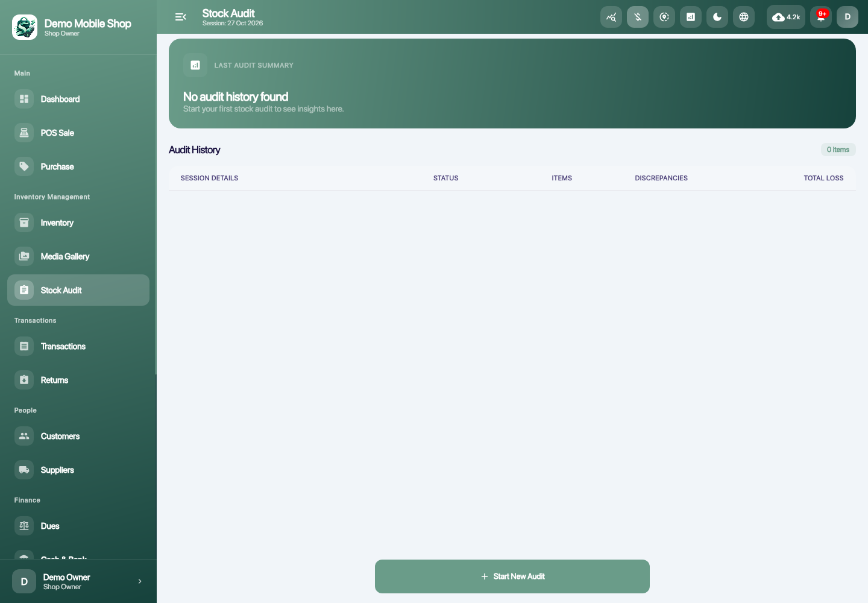Click the SESSION DETAILS column header
Viewport: 868px width, 603px height.
click(209, 178)
